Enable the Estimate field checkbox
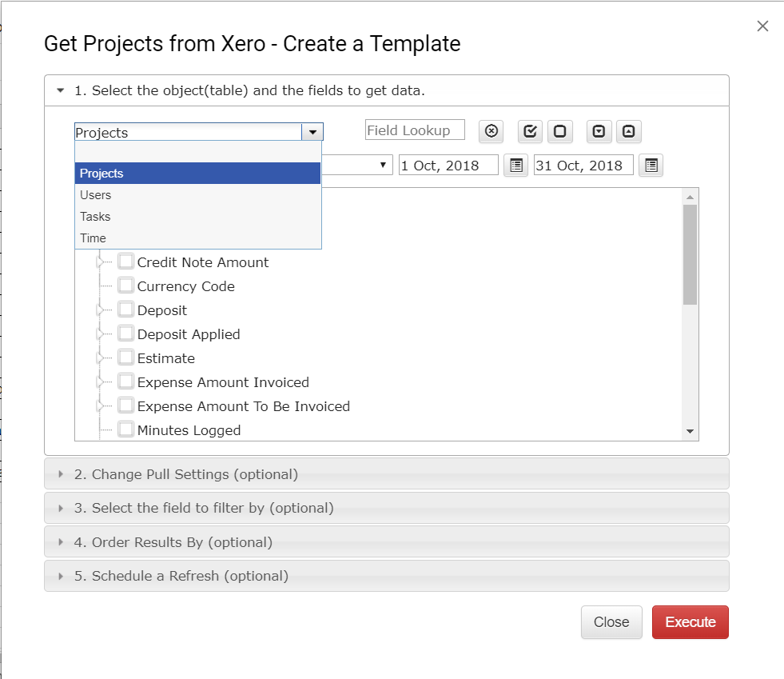Screen dimensions: 784x679 [125, 357]
